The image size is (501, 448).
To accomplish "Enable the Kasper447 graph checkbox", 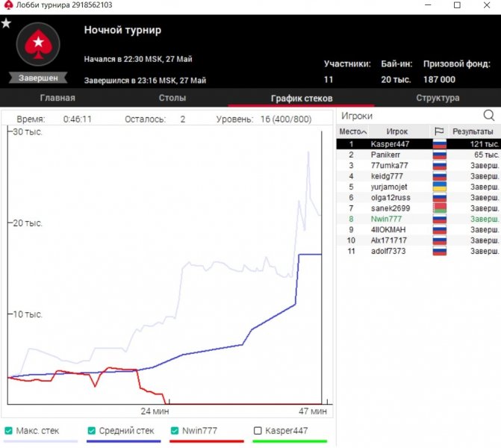I will coord(258,431).
